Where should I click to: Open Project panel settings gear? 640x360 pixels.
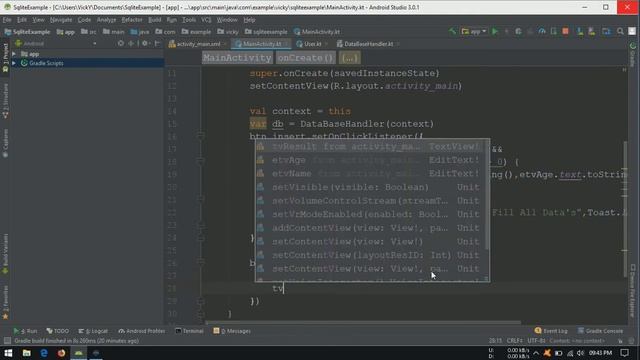(x=145, y=43)
